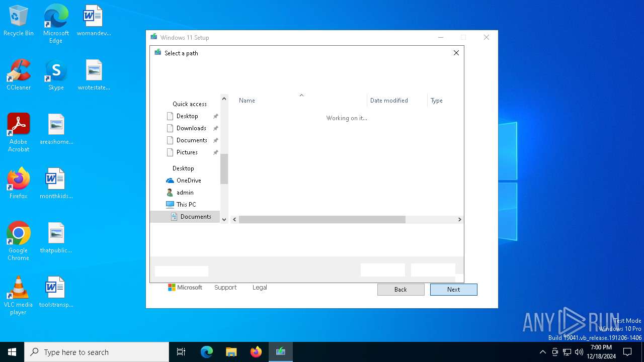Open the Support link
Viewport: 644px width, 362px height.
(x=225, y=288)
